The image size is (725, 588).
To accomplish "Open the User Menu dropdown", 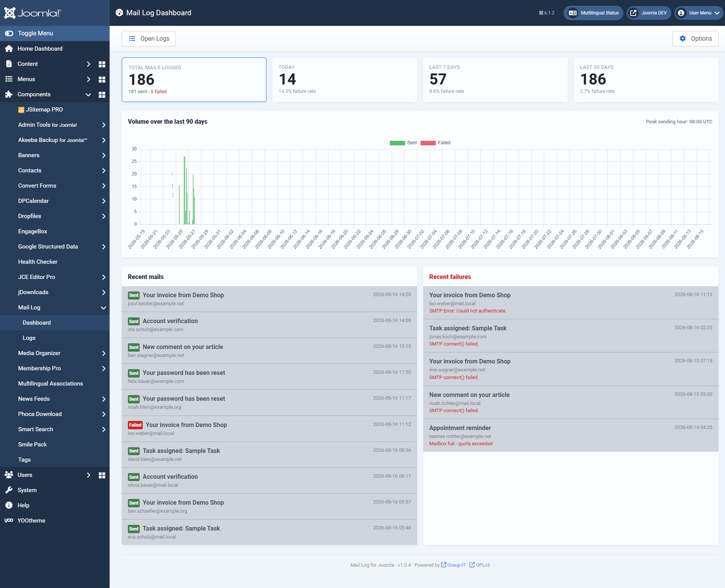I will (699, 13).
